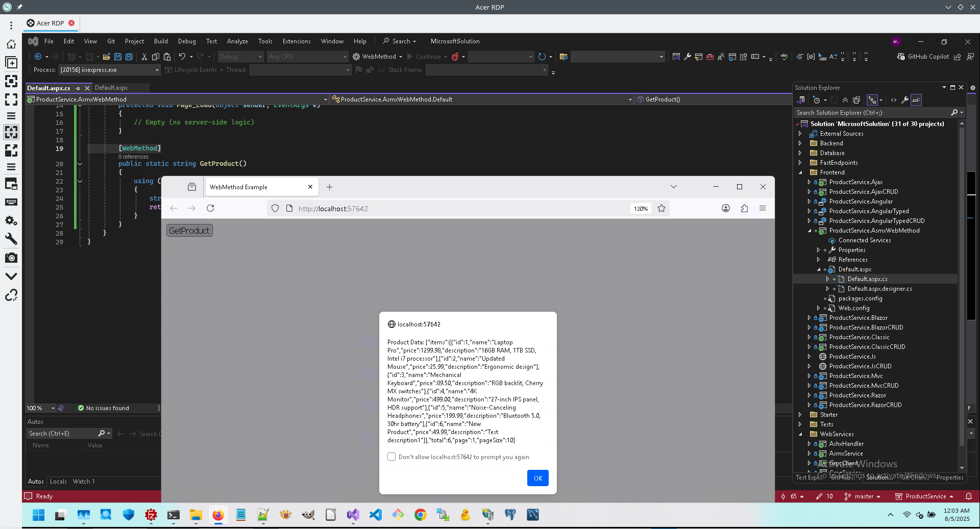Open the Process iisexpress.exe dropdown
Viewport: 980px width, 529px height.
coord(110,70)
